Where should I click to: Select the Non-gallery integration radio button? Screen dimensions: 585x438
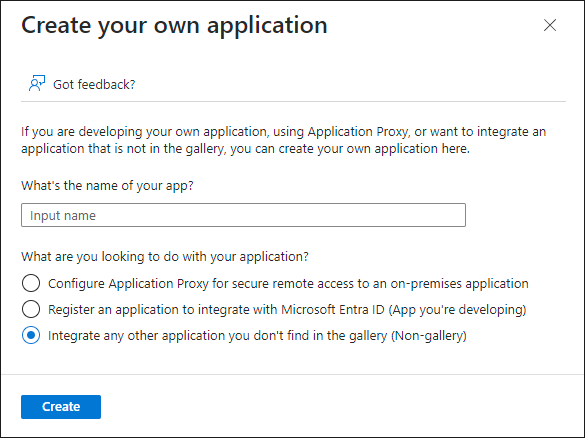pyautogui.click(x=31, y=335)
